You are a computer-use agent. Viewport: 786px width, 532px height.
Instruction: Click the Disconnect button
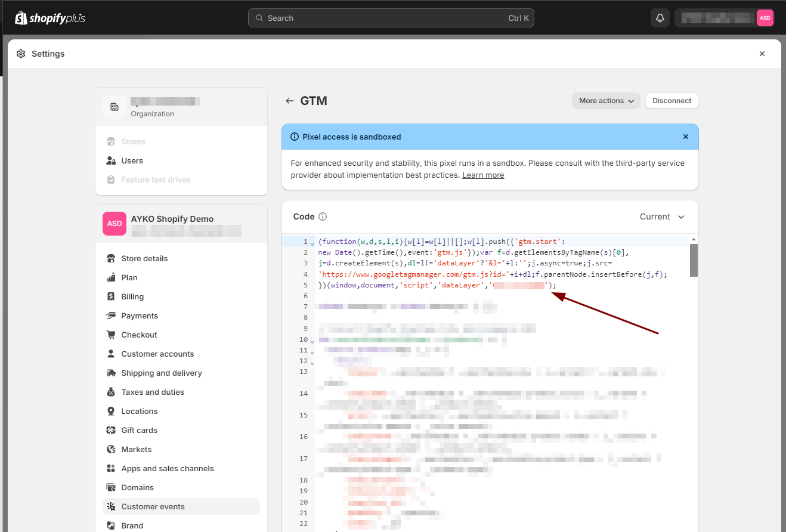(671, 101)
